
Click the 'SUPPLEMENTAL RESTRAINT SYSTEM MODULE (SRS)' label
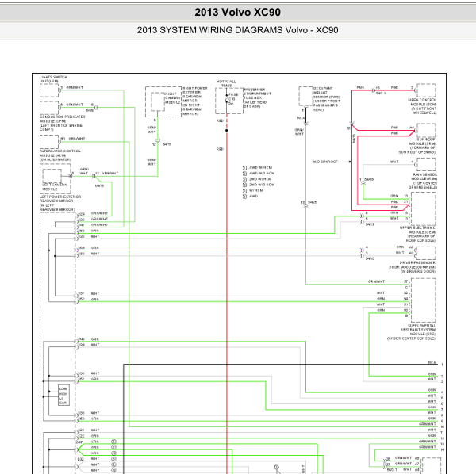[x=411, y=332]
